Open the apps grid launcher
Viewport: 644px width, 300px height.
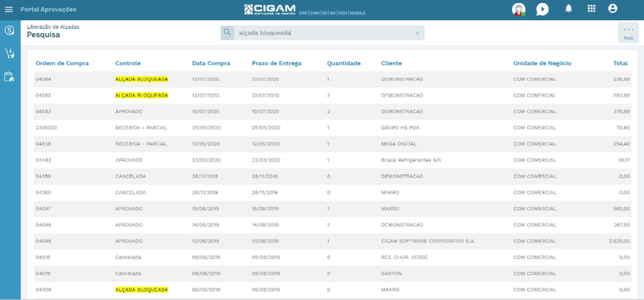coord(592,9)
